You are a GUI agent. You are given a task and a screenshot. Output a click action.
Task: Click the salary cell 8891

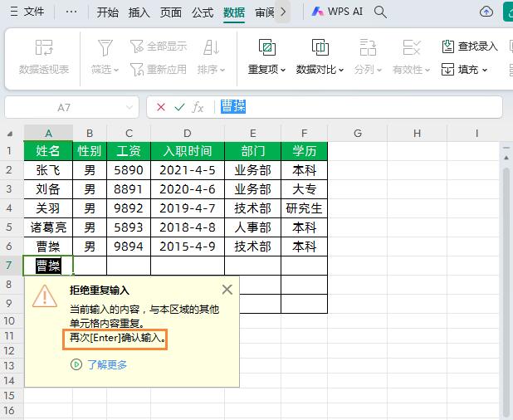click(129, 189)
